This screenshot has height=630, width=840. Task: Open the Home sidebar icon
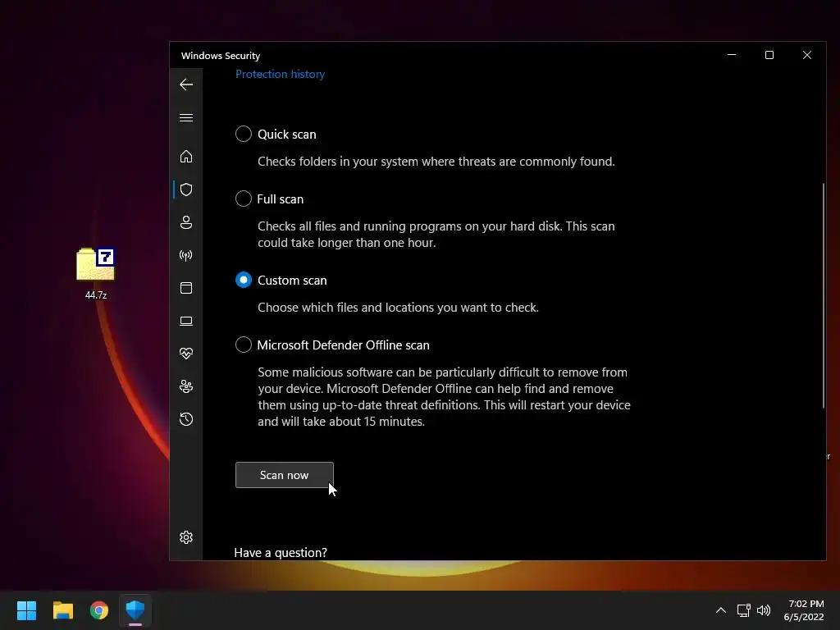click(186, 157)
